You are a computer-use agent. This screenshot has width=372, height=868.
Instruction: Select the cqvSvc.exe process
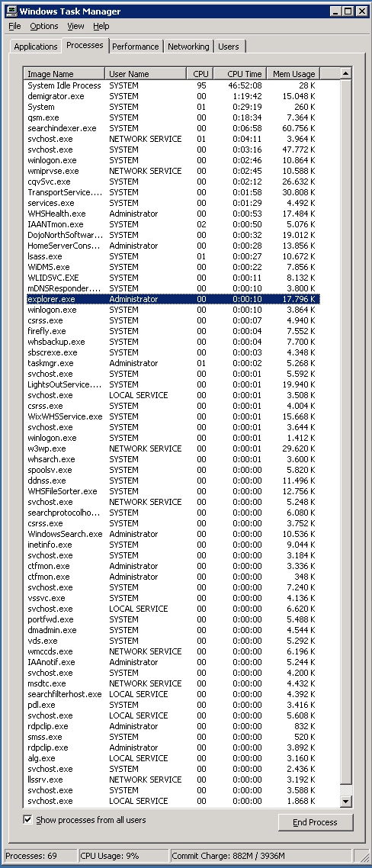click(x=173, y=182)
